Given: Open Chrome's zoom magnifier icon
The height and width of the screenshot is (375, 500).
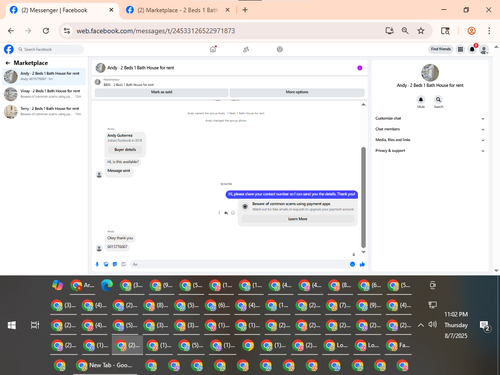Looking at the screenshot, I should [x=405, y=31].
